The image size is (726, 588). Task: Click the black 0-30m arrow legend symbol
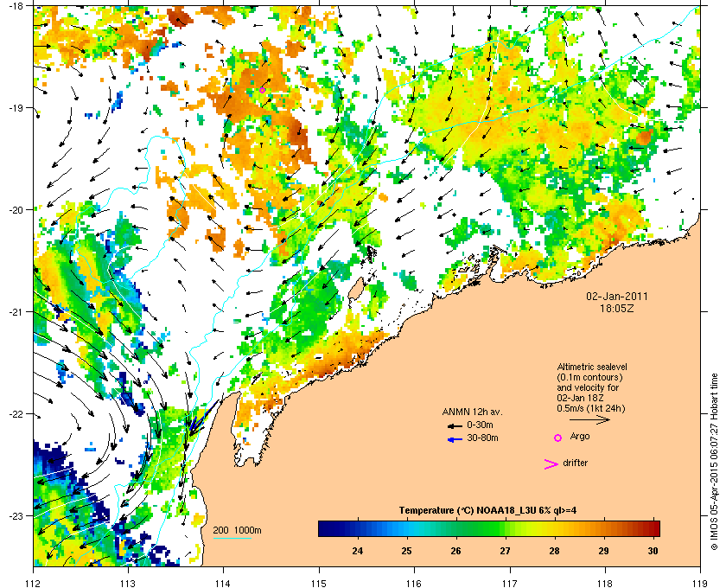coord(455,425)
